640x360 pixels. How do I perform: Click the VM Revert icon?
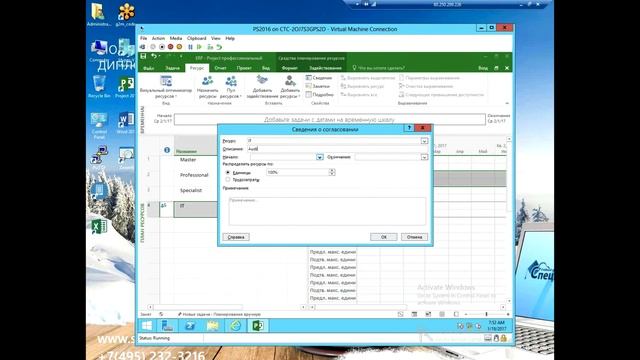(219, 47)
